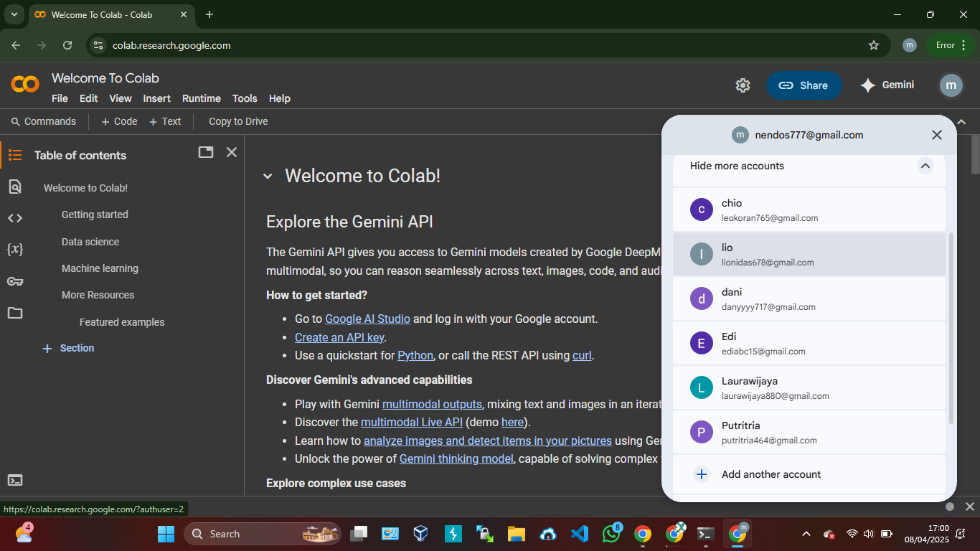
Task: Open a new Chrome tab
Action: click(209, 14)
